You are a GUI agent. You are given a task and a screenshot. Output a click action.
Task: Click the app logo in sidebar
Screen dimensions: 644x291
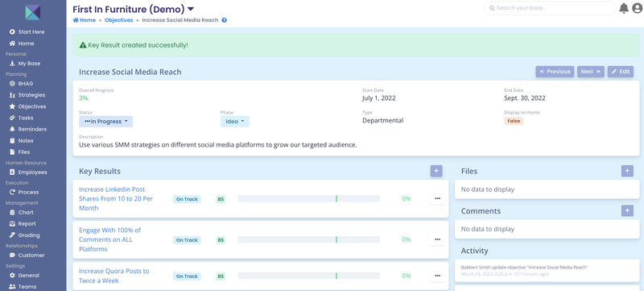[33, 11]
